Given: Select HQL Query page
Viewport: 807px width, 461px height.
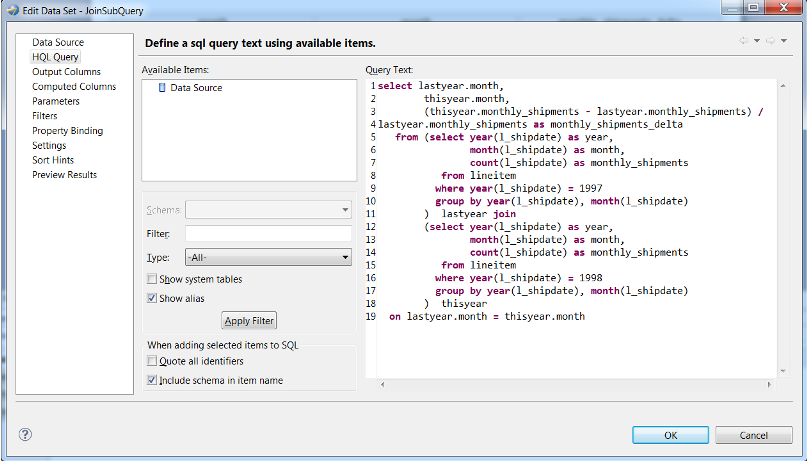Looking at the screenshot, I should pyautogui.click(x=55, y=57).
